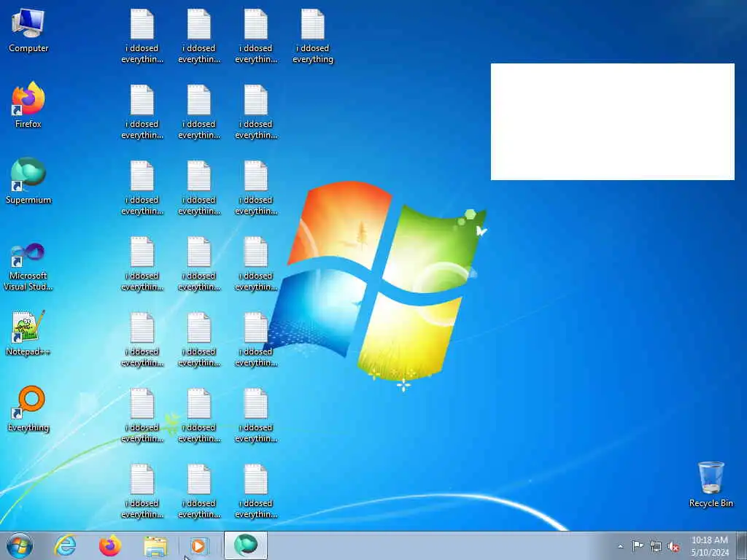Launch Firefox from the taskbar
The width and height of the screenshot is (747, 560).
pos(110,545)
